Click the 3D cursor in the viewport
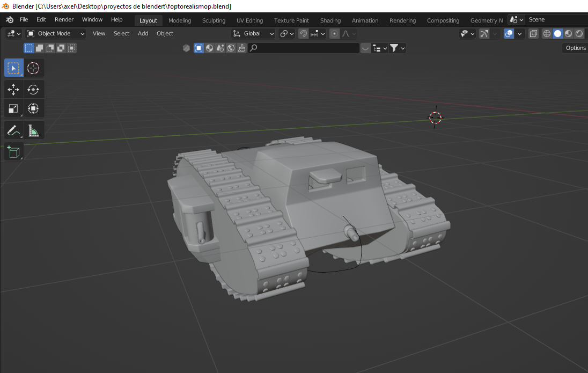Image resolution: width=588 pixels, height=373 pixels. point(436,118)
